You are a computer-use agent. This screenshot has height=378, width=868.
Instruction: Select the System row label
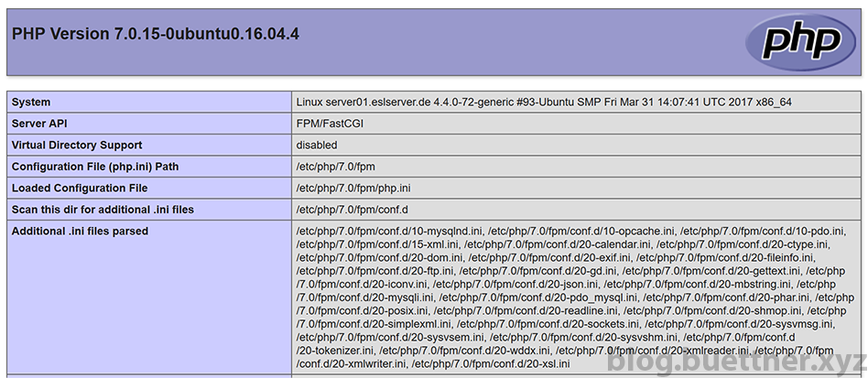[149, 103]
